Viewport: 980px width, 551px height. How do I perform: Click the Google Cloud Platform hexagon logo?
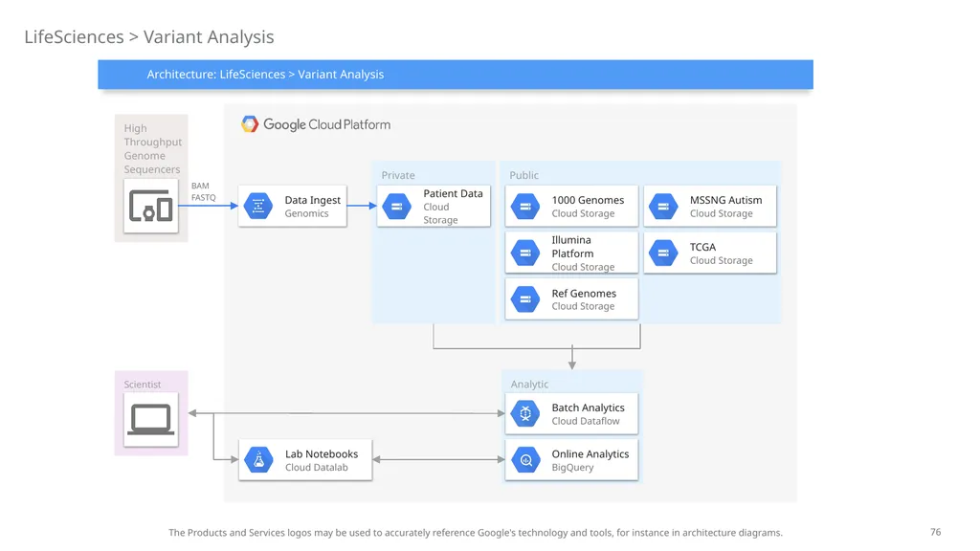click(250, 124)
